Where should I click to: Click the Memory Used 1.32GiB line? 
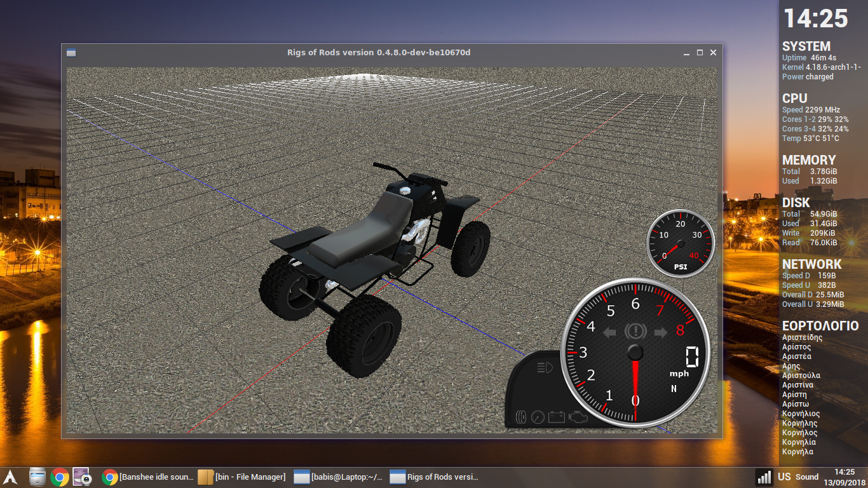click(810, 181)
